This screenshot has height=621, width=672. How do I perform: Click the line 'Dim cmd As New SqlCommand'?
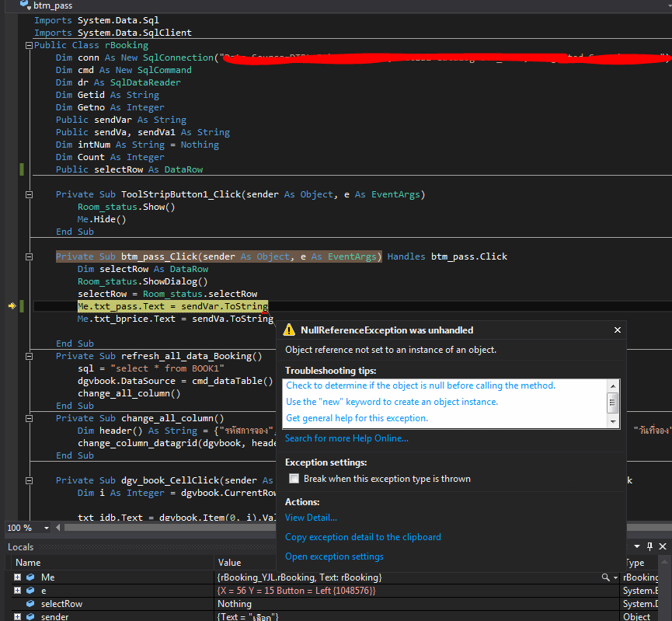coord(124,70)
